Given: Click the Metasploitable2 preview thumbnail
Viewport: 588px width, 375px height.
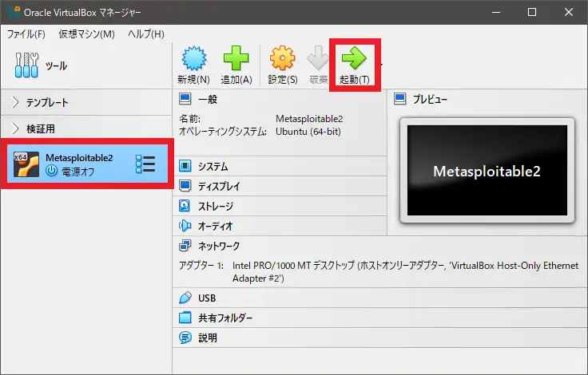Looking at the screenshot, I should tap(487, 170).
